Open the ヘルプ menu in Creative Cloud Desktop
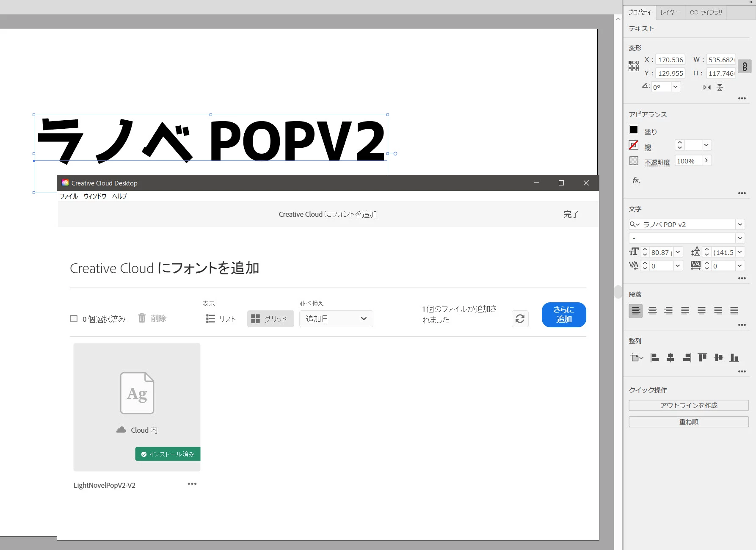The height and width of the screenshot is (550, 756). [119, 196]
